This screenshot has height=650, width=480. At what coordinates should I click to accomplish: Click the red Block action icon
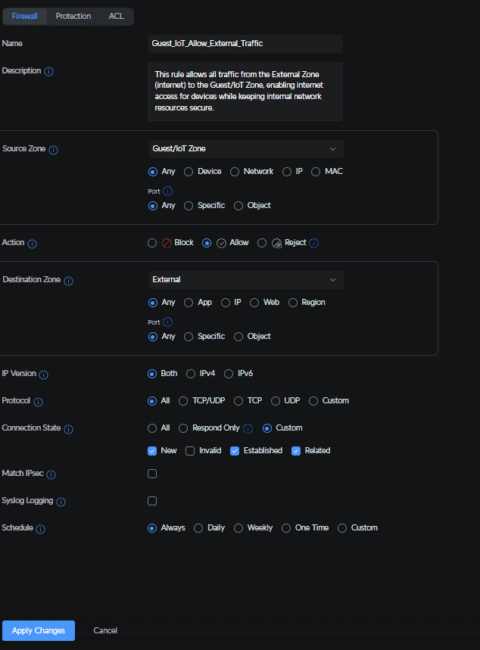click(167, 243)
